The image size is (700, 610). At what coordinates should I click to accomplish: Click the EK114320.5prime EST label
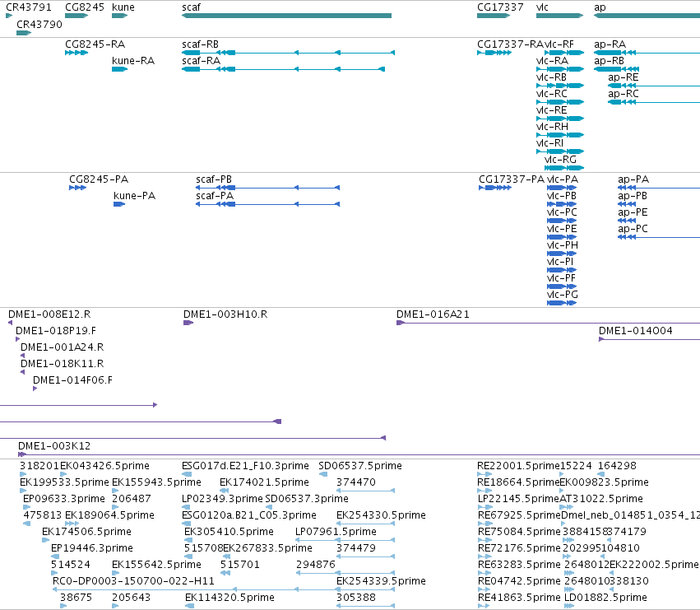click(x=229, y=597)
